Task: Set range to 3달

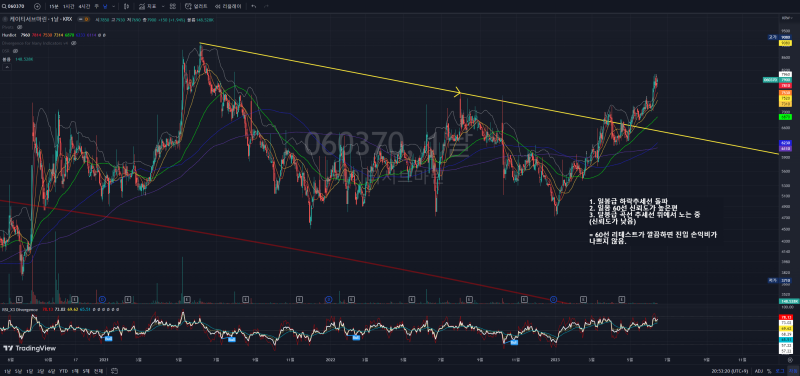Action: pos(41,371)
